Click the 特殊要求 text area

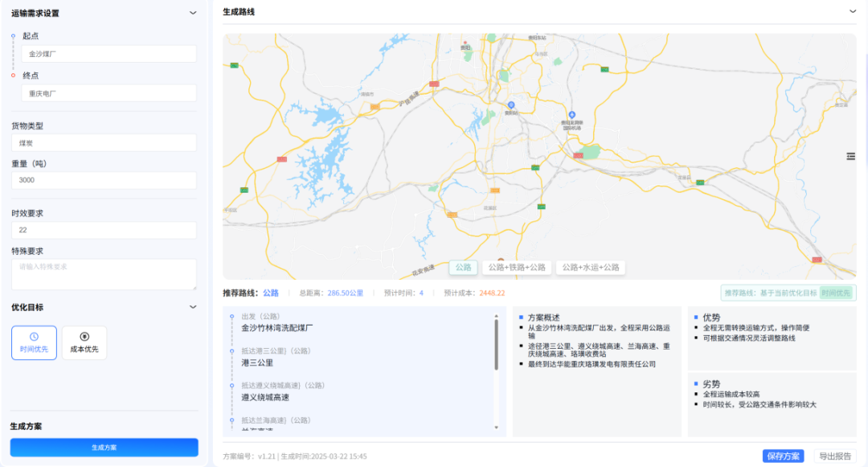104,274
